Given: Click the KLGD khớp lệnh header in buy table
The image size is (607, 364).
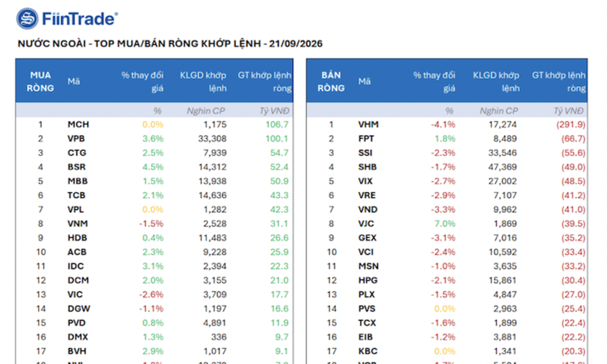Looking at the screenshot, I should (x=203, y=81).
